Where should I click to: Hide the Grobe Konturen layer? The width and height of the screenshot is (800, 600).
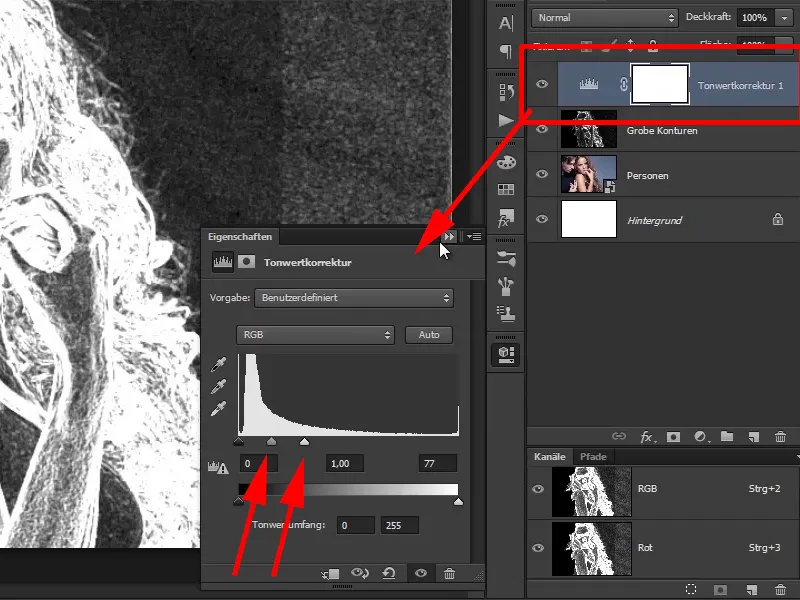(542, 129)
